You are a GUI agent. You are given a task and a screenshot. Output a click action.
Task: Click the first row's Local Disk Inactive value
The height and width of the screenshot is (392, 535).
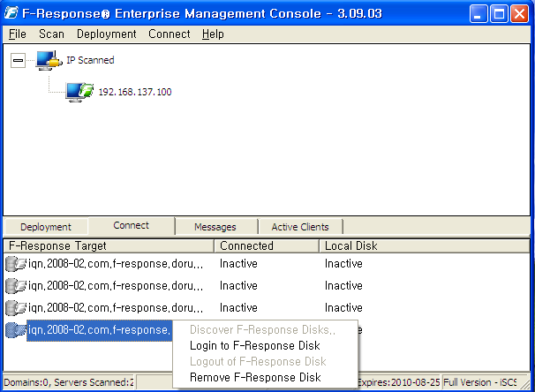[x=343, y=264]
